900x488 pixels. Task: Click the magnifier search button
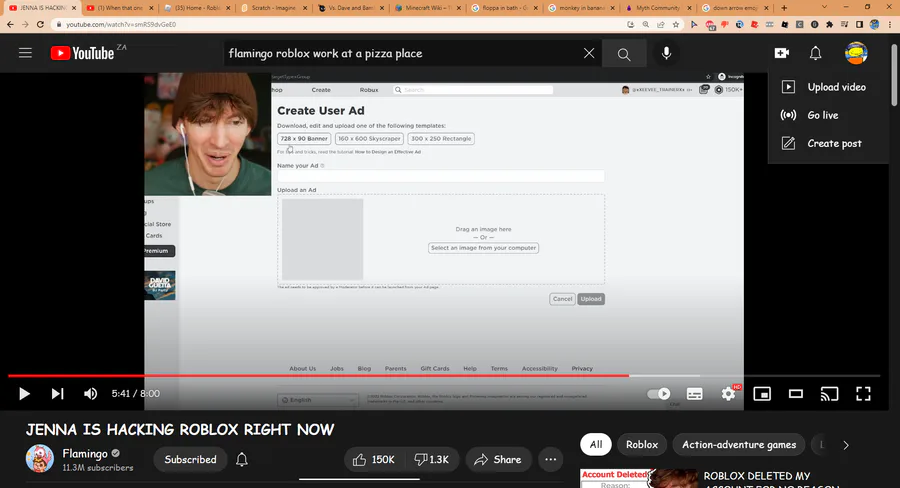tap(624, 54)
